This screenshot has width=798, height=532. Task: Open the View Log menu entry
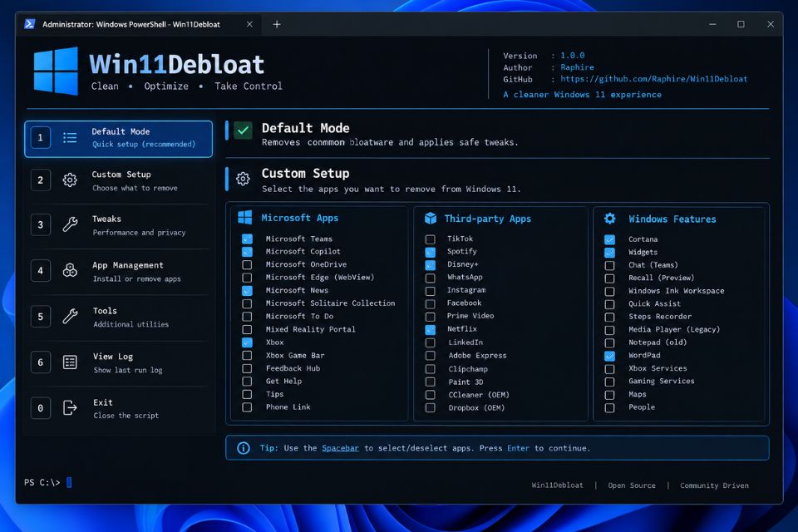point(118,363)
